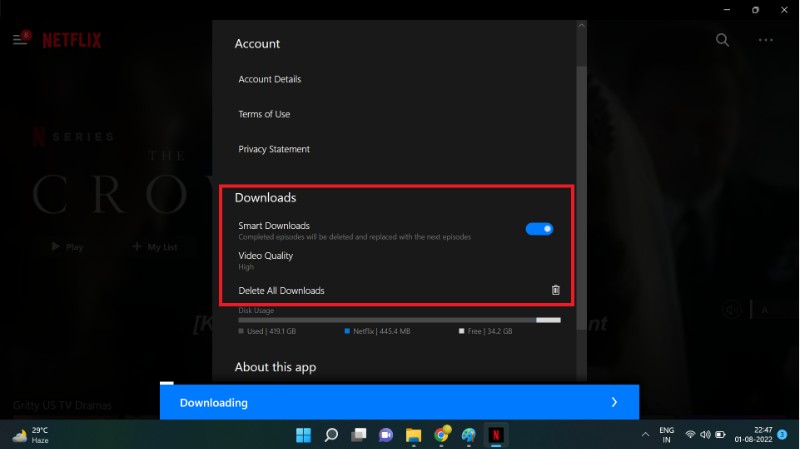Click the settings panel scroll-up arrow
The height and width of the screenshot is (449, 800).
click(581, 25)
